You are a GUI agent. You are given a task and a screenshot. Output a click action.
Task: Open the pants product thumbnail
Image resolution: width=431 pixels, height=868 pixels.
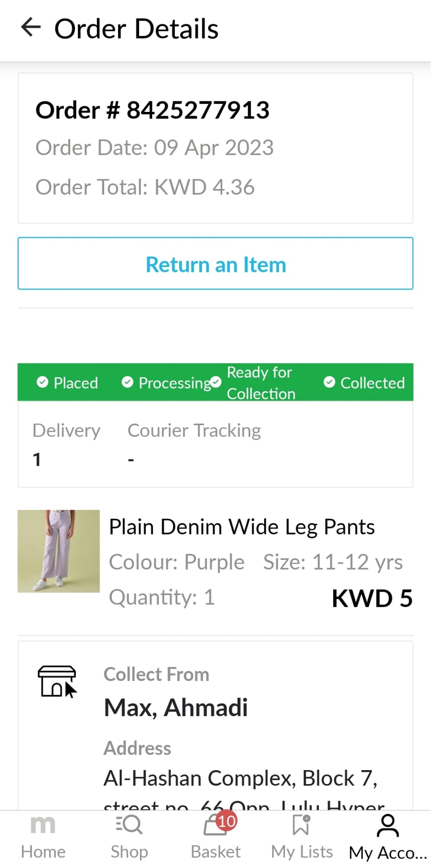pos(59,551)
